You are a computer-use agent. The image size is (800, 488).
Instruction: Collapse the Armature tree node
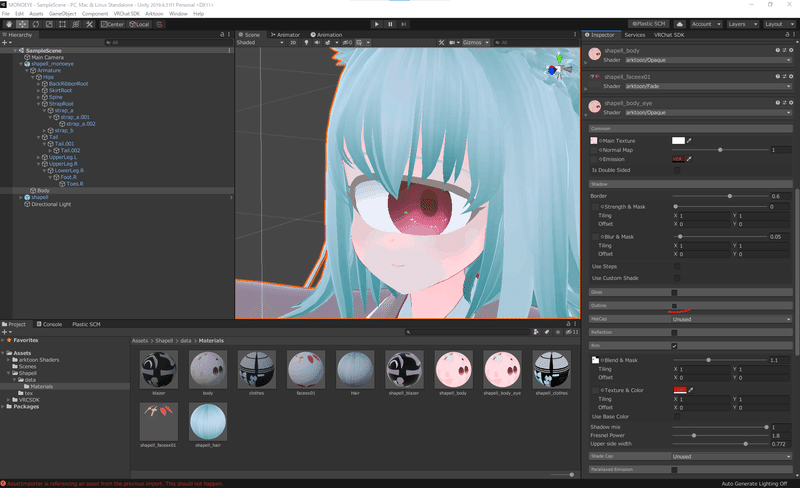28,70
